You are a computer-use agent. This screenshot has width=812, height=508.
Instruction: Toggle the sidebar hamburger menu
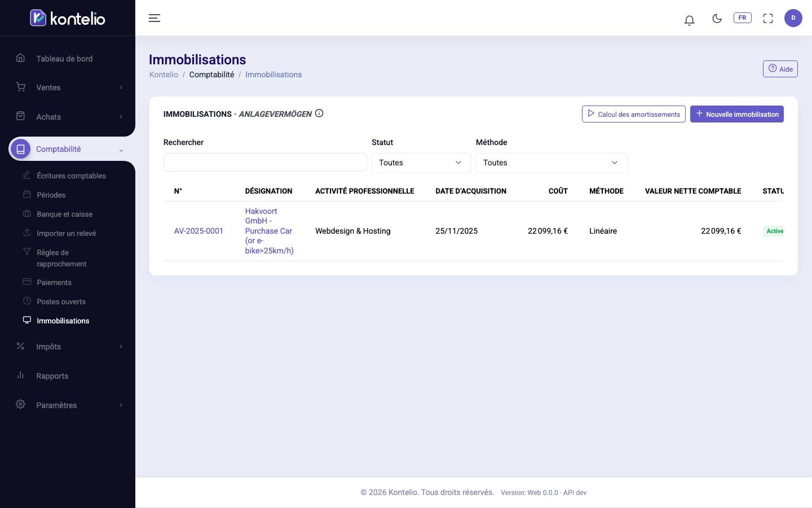tap(155, 18)
